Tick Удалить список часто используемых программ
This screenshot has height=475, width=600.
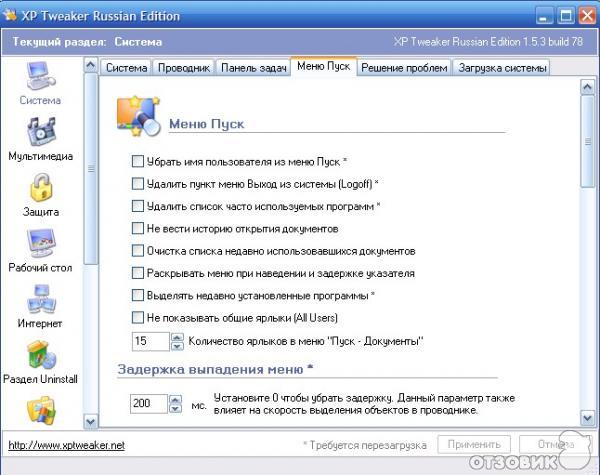[x=137, y=206]
